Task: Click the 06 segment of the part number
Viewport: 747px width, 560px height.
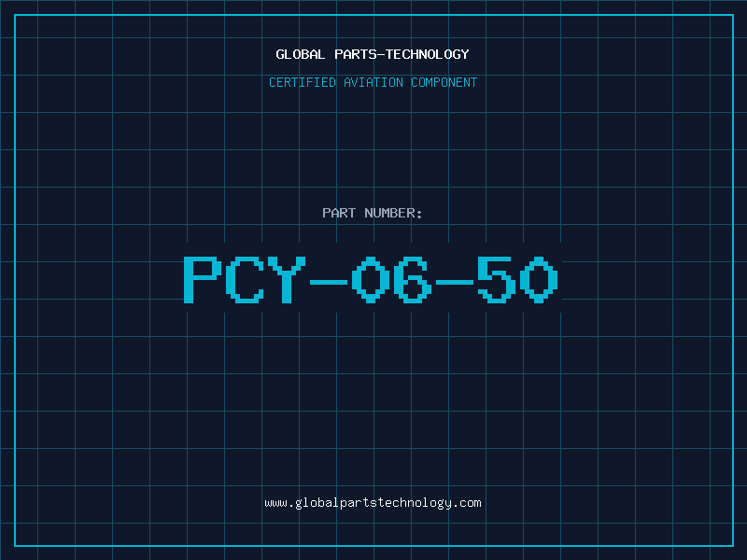Action: [391, 279]
